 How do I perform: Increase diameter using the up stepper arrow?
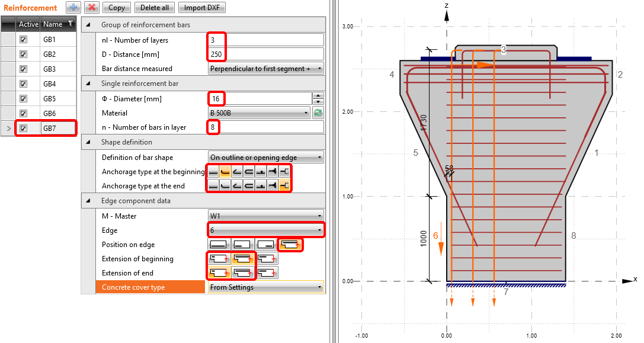pos(318,95)
